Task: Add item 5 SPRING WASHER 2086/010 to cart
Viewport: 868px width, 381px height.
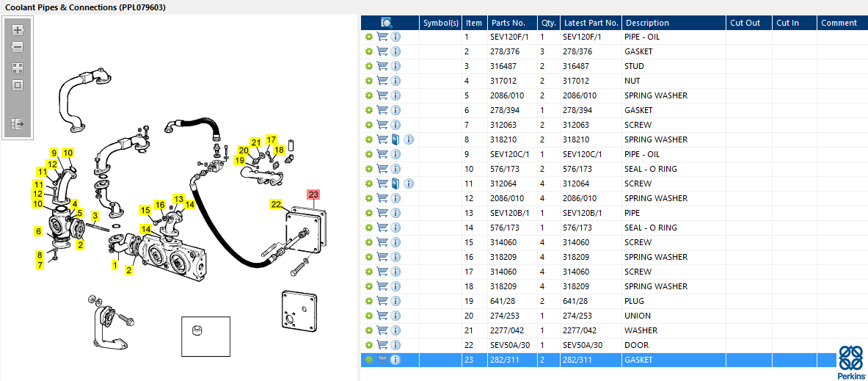Action: (x=382, y=95)
